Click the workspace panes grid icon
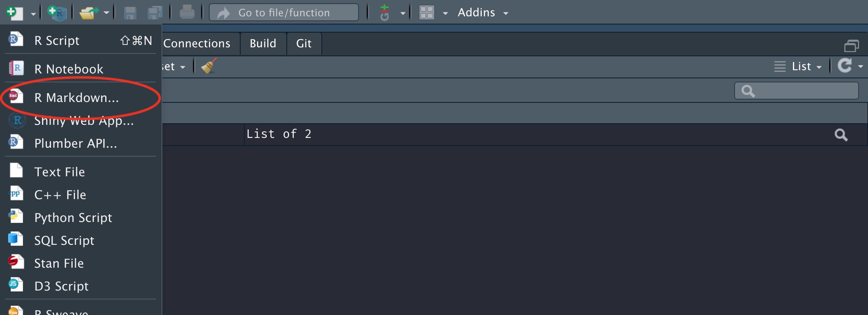The width and height of the screenshot is (868, 315). pyautogui.click(x=427, y=13)
